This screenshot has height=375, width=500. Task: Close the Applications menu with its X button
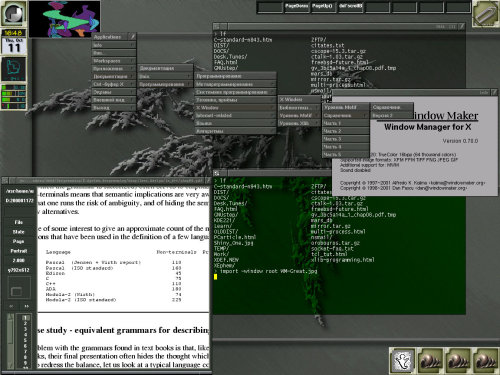[x=133, y=37]
